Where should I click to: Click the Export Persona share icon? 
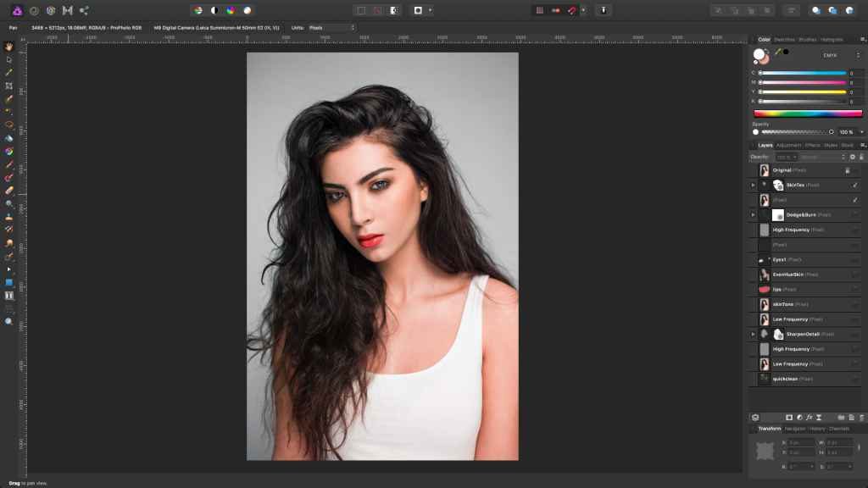pyautogui.click(x=84, y=10)
